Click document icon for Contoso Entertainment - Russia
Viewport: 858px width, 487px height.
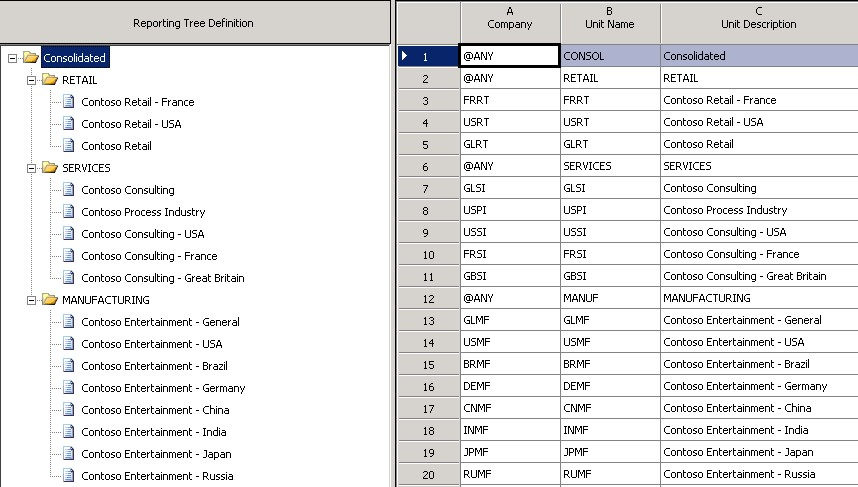(68, 475)
